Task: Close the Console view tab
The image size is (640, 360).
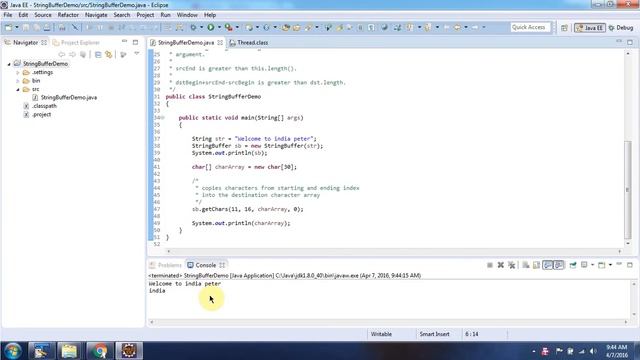Action: click(222, 265)
